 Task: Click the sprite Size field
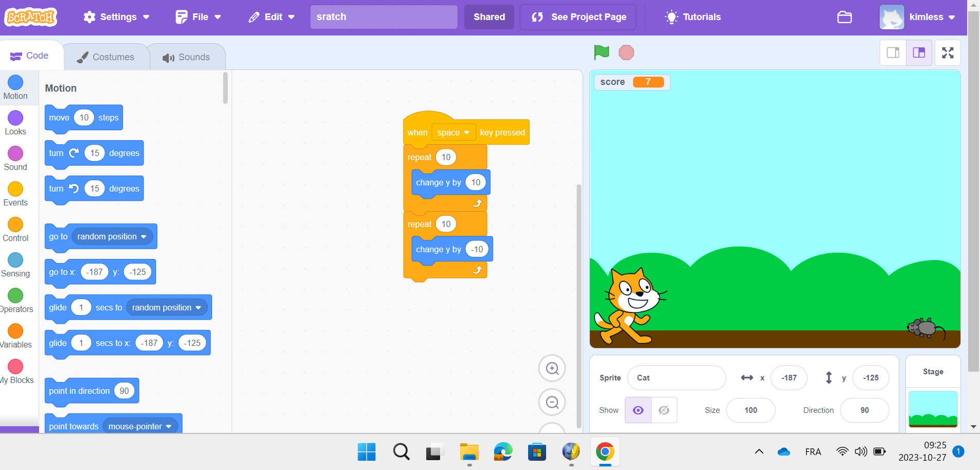click(x=750, y=410)
